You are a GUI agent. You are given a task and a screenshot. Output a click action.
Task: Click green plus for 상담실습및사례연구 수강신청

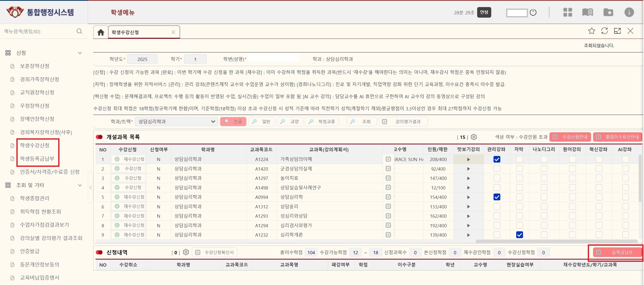(x=117, y=187)
